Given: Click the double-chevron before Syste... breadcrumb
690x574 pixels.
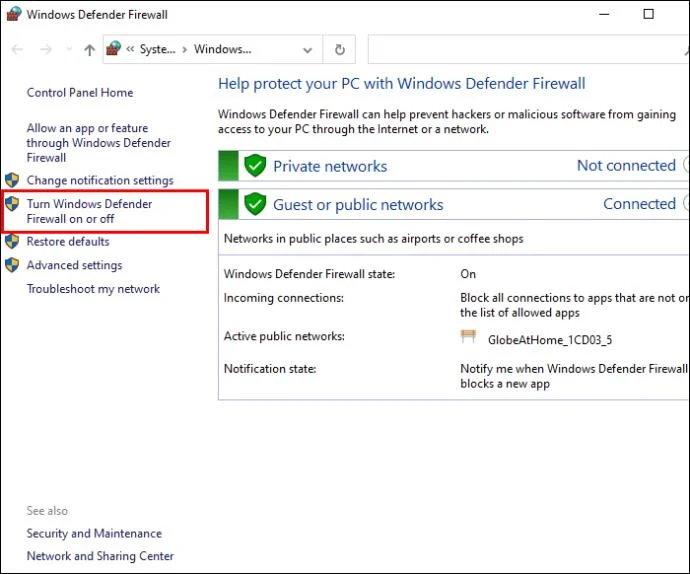Looking at the screenshot, I should pyautogui.click(x=130, y=49).
